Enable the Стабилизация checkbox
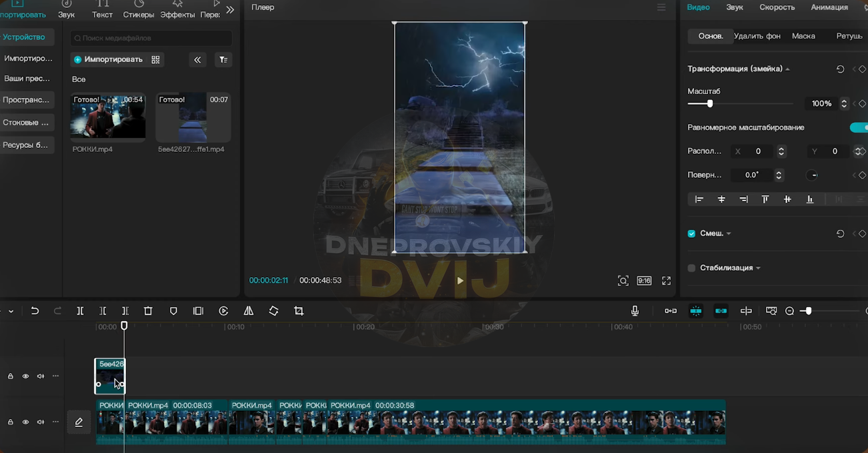This screenshot has height=453, width=868. 691,268
